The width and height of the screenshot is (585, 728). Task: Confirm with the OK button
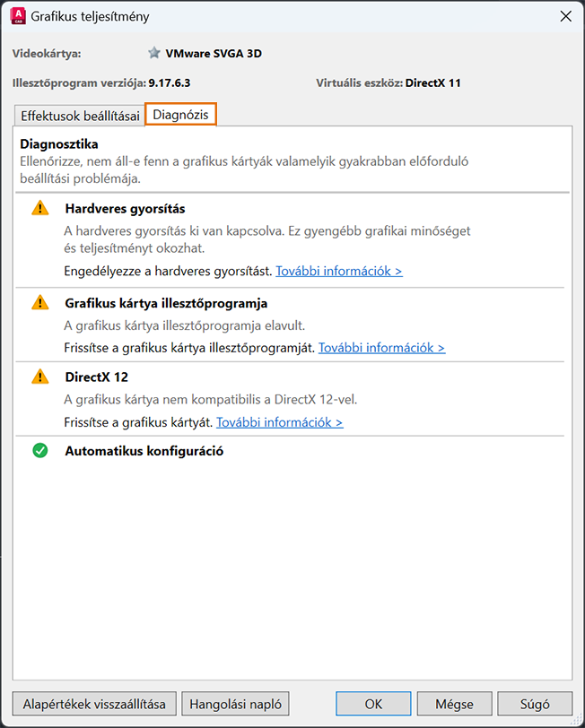click(373, 704)
